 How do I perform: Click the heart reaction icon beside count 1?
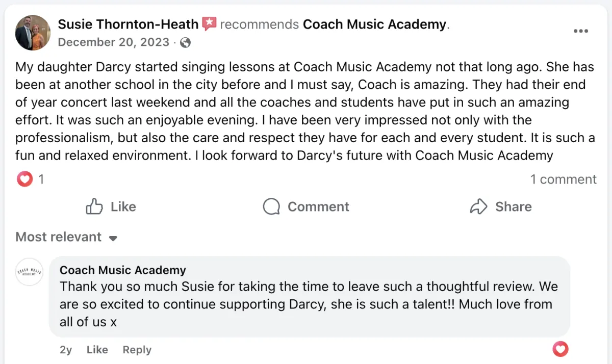pyautogui.click(x=24, y=179)
